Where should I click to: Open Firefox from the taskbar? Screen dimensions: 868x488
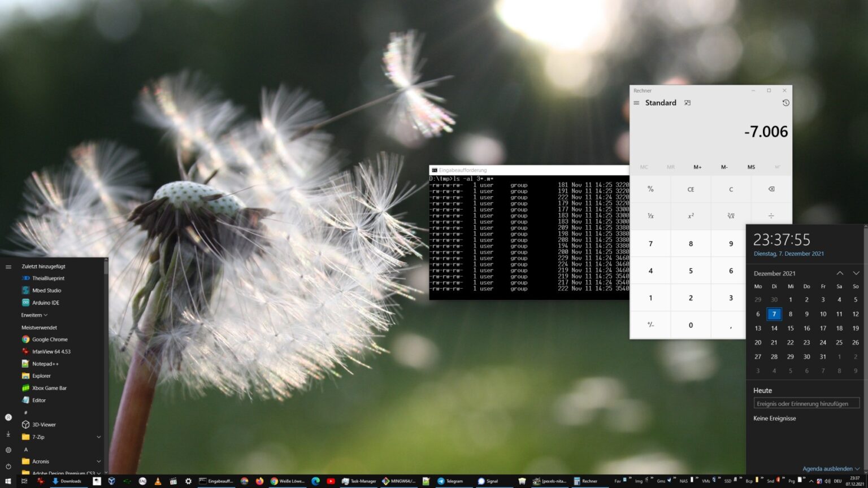tap(259, 481)
